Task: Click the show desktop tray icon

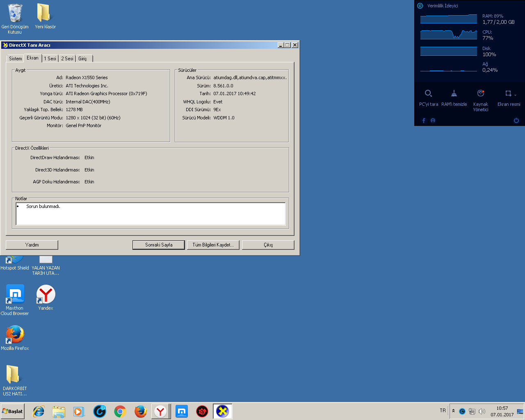Action: coord(520,411)
